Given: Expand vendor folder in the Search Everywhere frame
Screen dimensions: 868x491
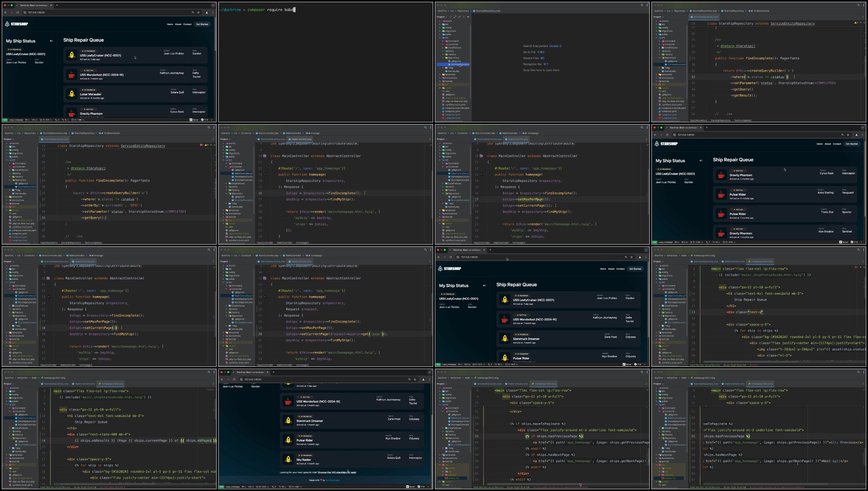Looking at the screenshot, I should [x=440, y=88].
